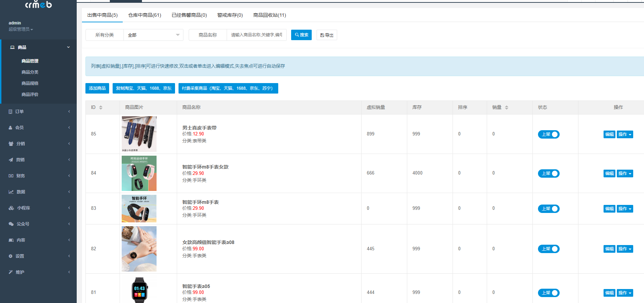Open the 全部 category dropdown

click(x=153, y=35)
